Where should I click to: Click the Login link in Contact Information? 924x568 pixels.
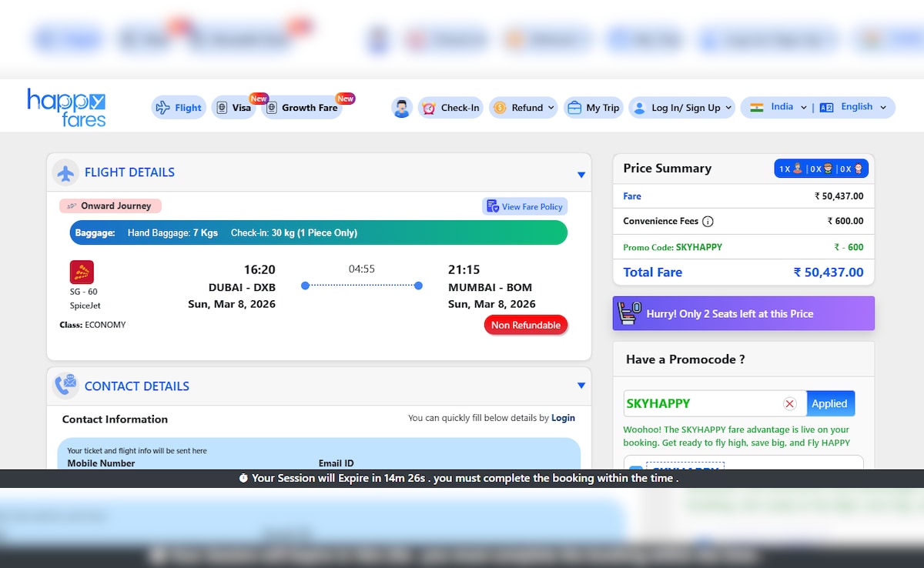click(x=563, y=418)
